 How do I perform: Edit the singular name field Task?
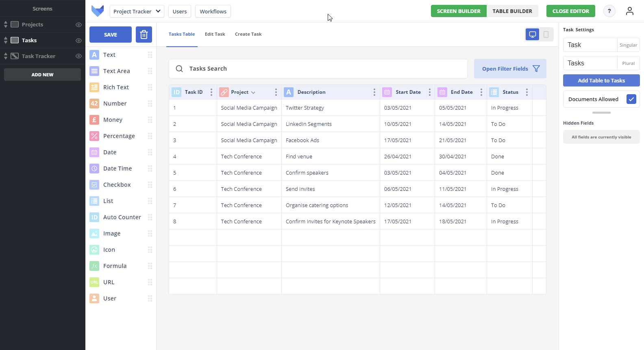pos(590,45)
